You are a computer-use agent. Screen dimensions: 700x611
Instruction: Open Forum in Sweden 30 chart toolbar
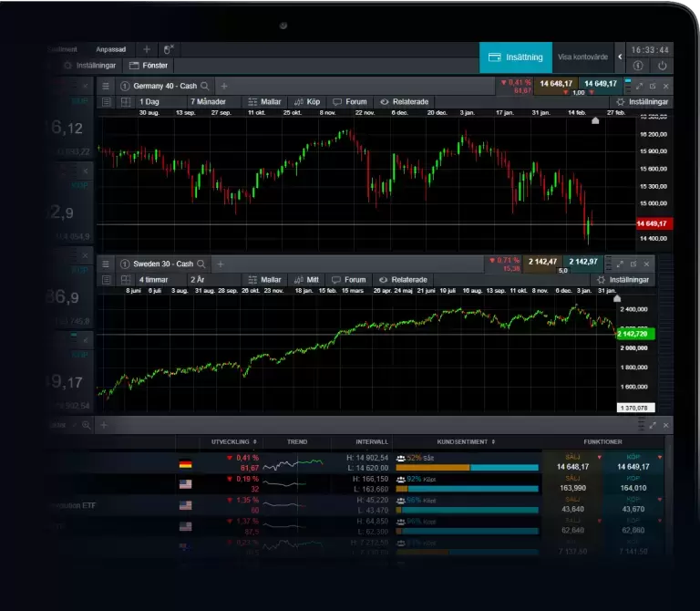coord(349,280)
